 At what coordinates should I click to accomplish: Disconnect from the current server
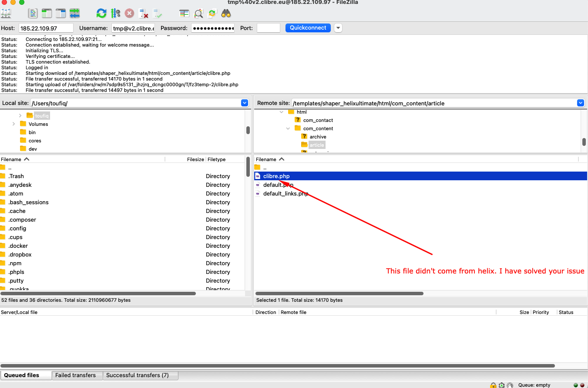tap(143, 13)
